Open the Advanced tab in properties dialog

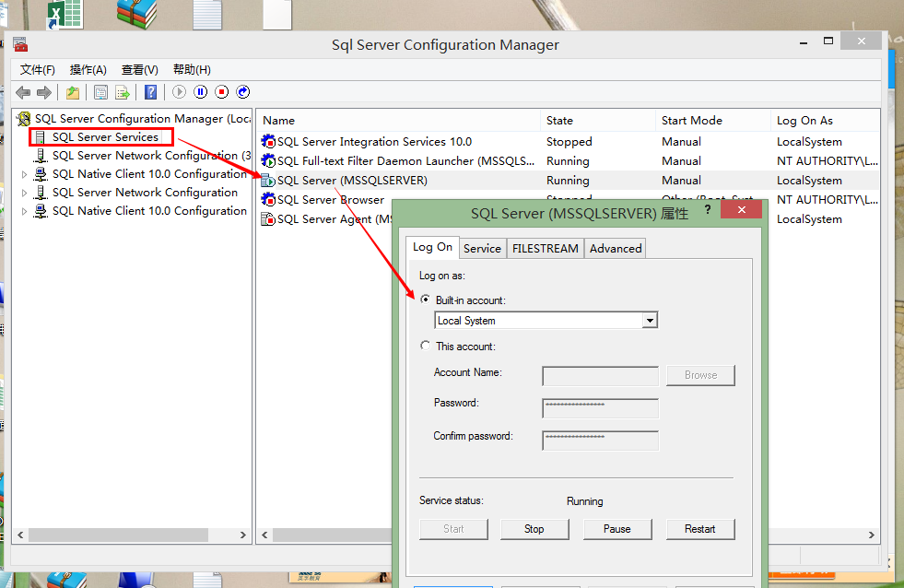[x=615, y=248]
